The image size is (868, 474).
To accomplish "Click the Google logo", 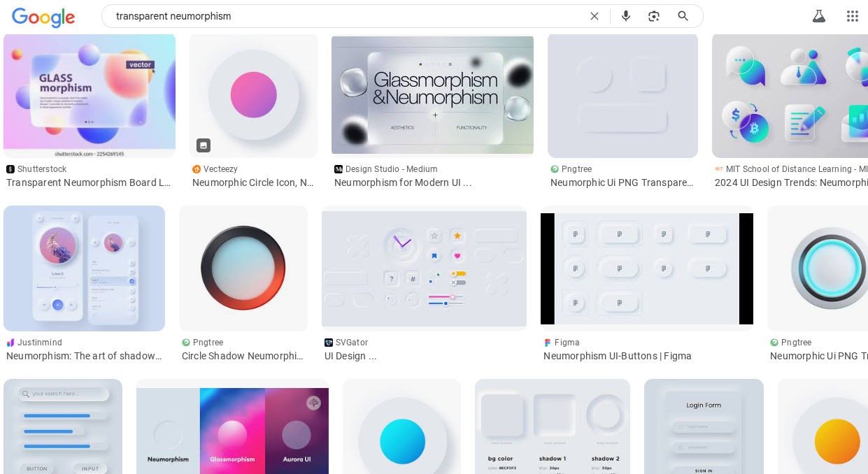I will pos(43,17).
